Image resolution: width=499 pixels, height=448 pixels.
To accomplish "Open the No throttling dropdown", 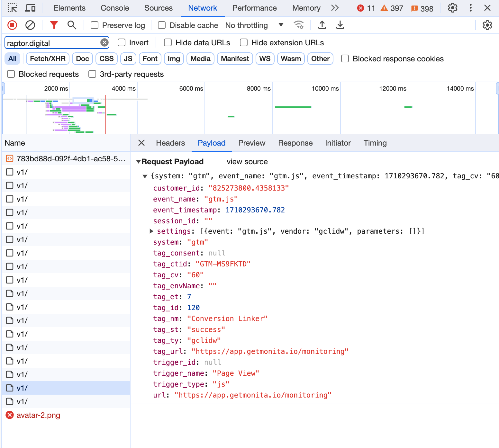I will pos(254,25).
